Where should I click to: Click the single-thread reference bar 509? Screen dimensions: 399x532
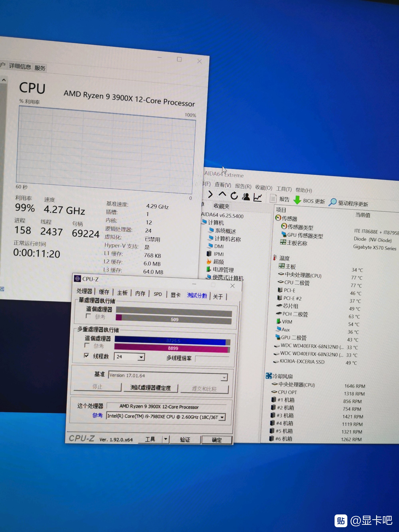[173, 319]
